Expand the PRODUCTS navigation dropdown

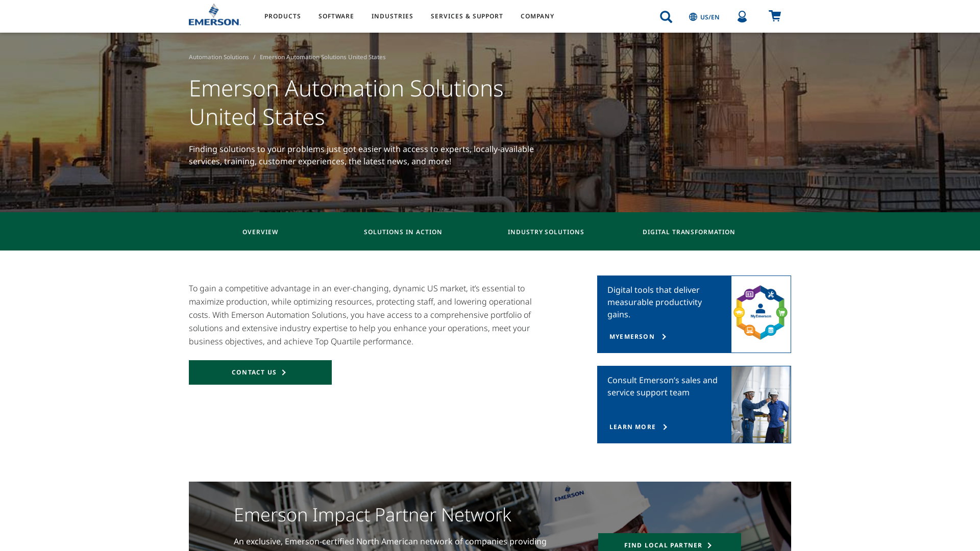coord(282,16)
